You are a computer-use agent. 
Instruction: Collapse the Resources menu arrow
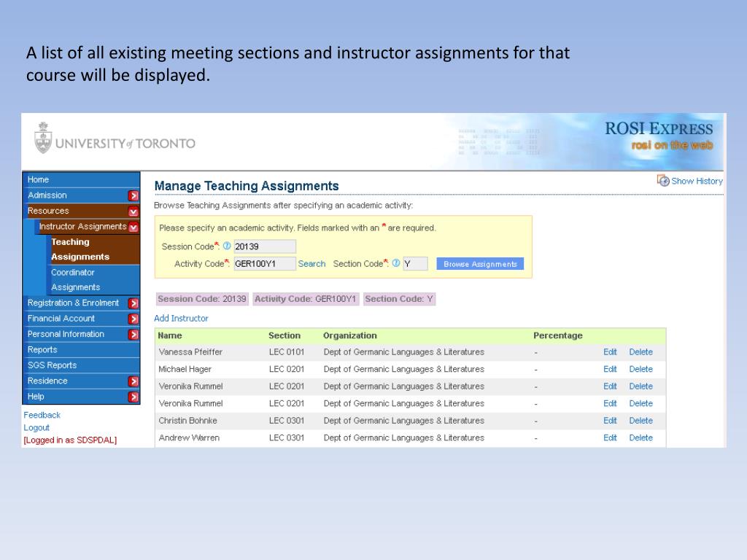(x=133, y=211)
